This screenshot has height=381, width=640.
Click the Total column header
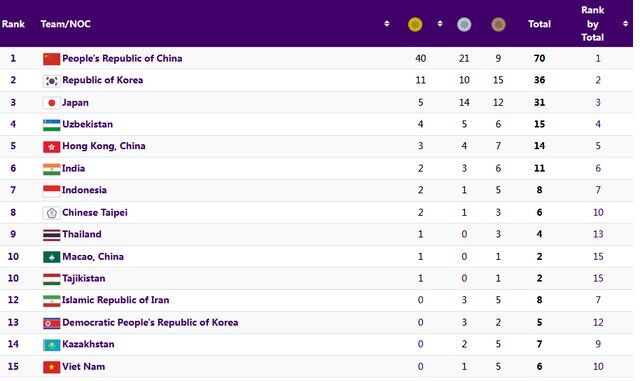[539, 24]
